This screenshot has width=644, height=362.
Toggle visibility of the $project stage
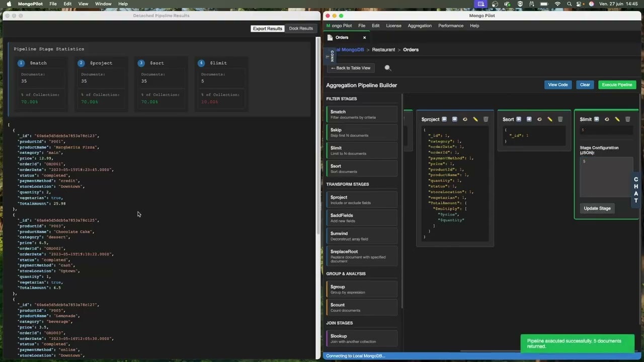click(465, 119)
